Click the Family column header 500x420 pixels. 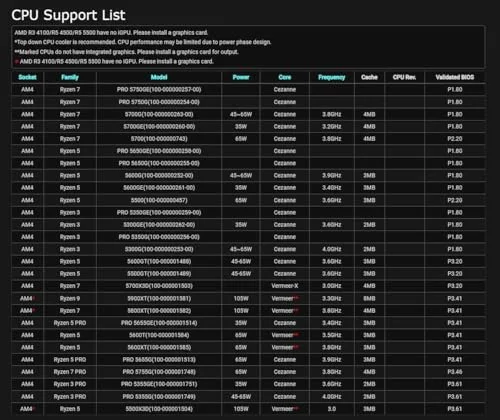(70, 77)
